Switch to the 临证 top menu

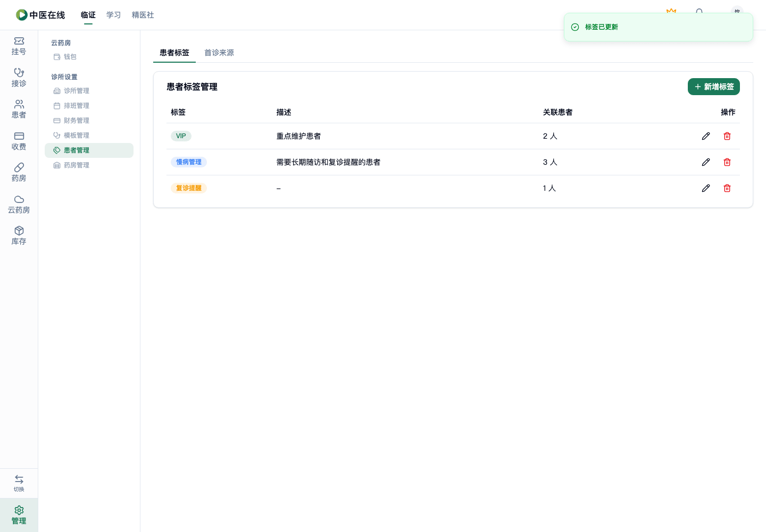(x=88, y=15)
